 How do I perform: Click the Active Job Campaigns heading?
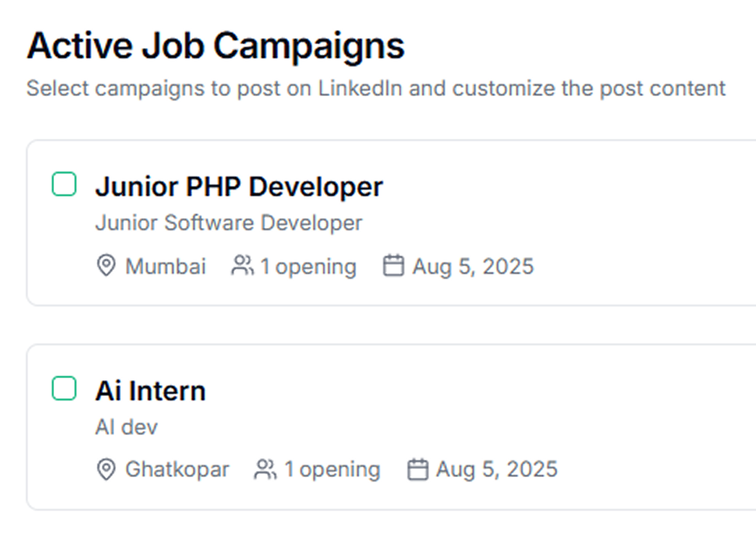coord(215,46)
